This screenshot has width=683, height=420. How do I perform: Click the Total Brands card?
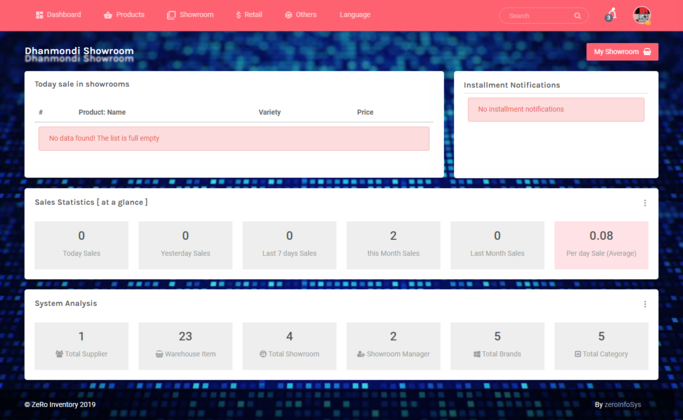[497, 345]
